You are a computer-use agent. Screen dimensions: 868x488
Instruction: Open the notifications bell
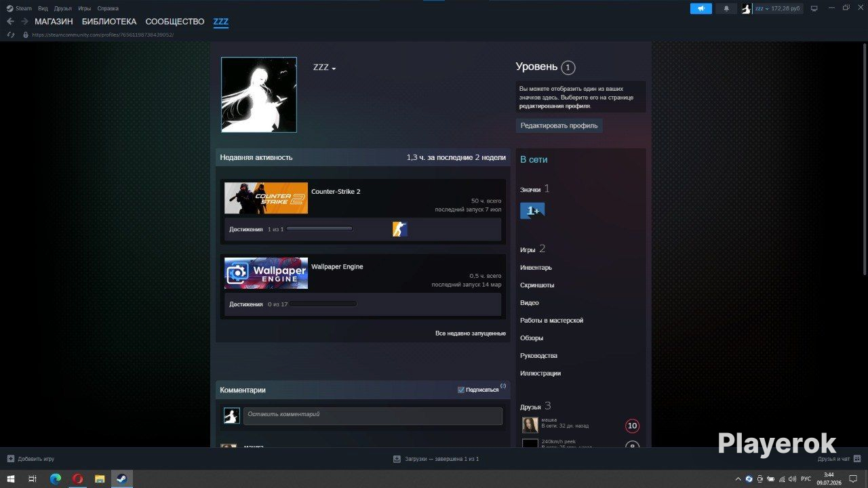[x=727, y=9]
